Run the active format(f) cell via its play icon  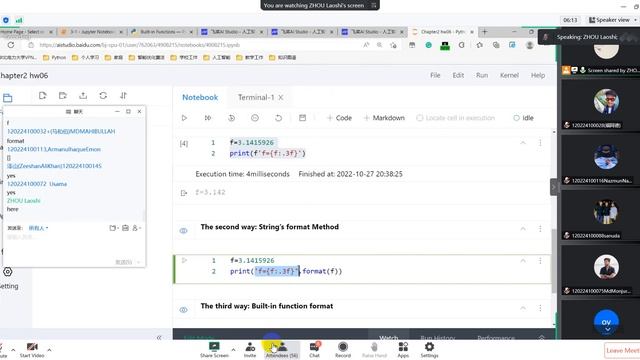(184, 260)
